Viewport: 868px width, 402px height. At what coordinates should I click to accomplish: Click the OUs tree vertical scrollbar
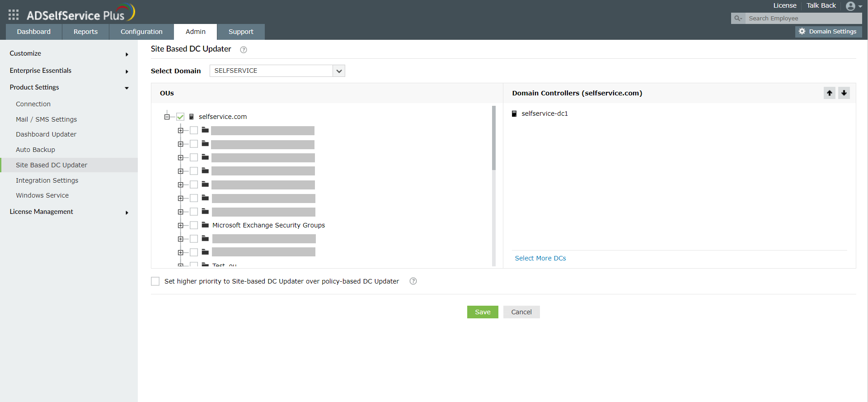coord(494,138)
